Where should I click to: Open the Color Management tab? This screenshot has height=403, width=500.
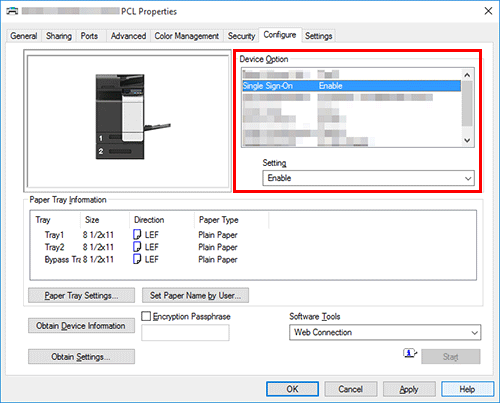[x=186, y=36]
